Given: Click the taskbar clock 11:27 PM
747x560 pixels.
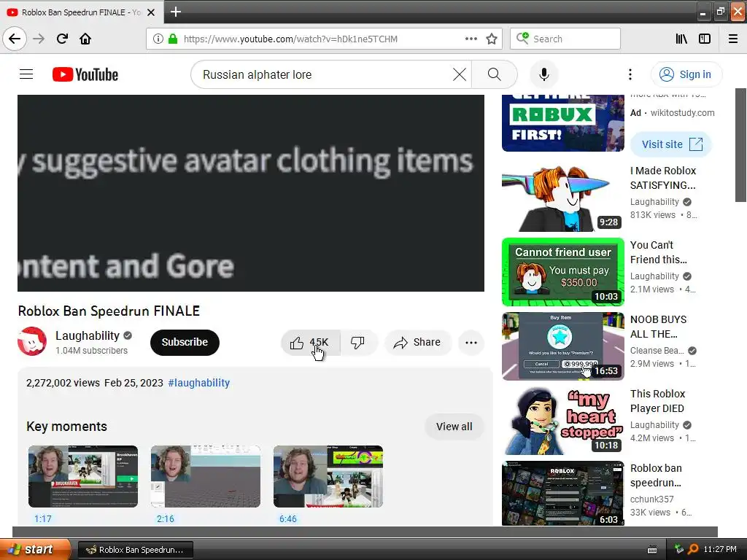Looking at the screenshot, I should [x=720, y=549].
